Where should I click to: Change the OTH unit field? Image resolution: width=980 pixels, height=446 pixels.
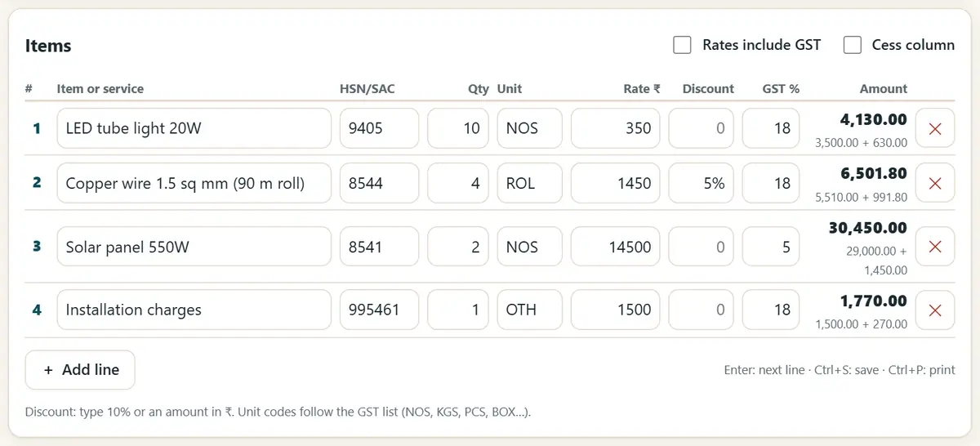tap(530, 310)
